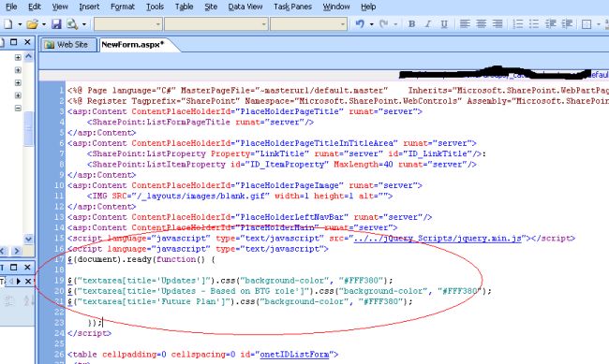Viewport: 609px width, 364px height.
Task: Insert bulleted list
Action: pyautogui.click(x=534, y=24)
